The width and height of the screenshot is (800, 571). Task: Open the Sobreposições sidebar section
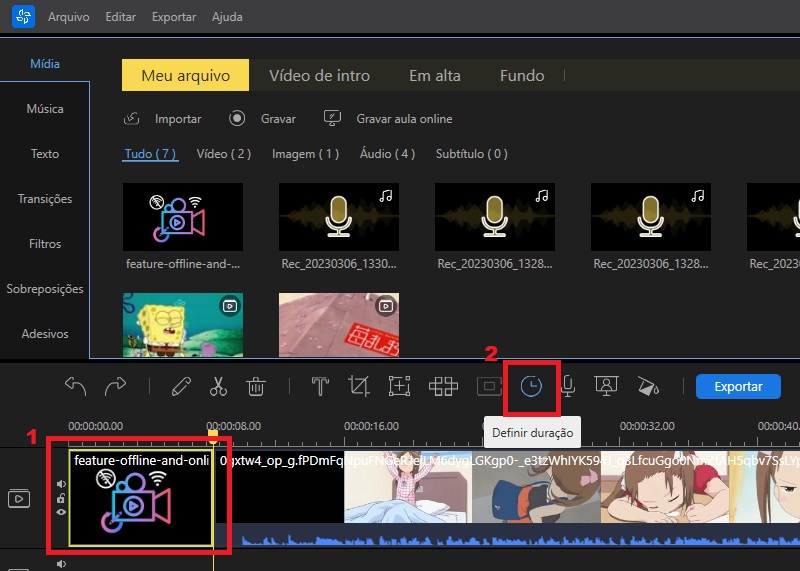(x=45, y=289)
